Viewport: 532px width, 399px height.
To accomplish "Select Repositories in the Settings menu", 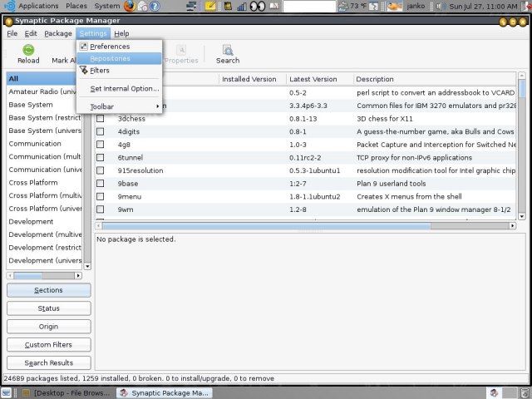I will (x=119, y=58).
